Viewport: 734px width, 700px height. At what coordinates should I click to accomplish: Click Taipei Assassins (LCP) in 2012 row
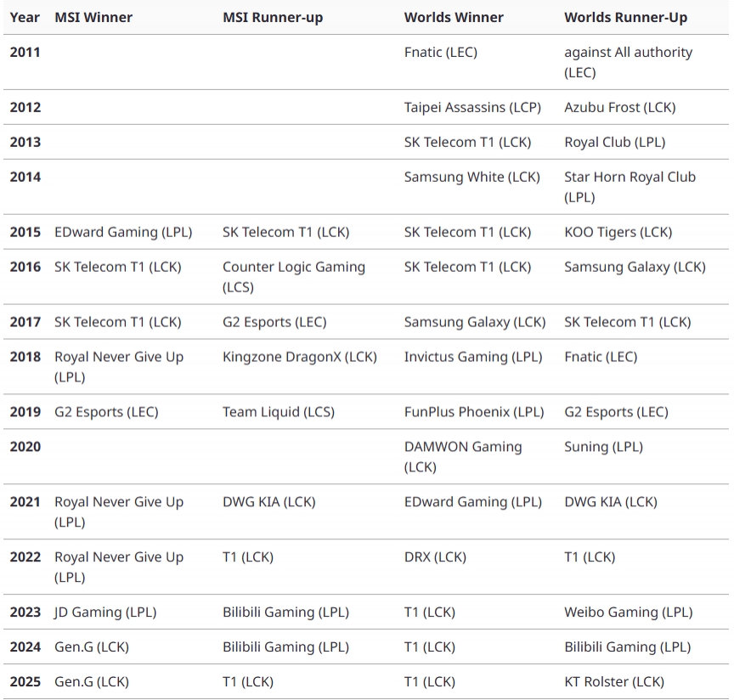[472, 107]
